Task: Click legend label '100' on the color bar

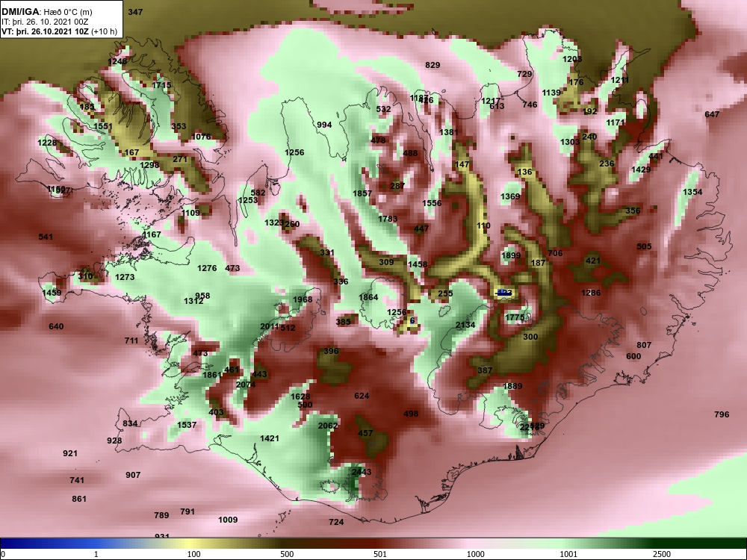Action: click(x=193, y=554)
